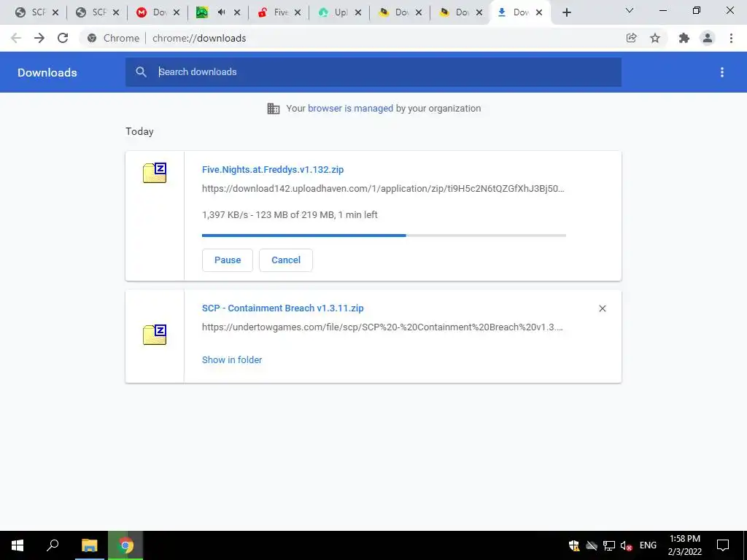The width and height of the screenshot is (747, 560).
Task: Go forward with the browser forward arrow
Action: [39, 38]
